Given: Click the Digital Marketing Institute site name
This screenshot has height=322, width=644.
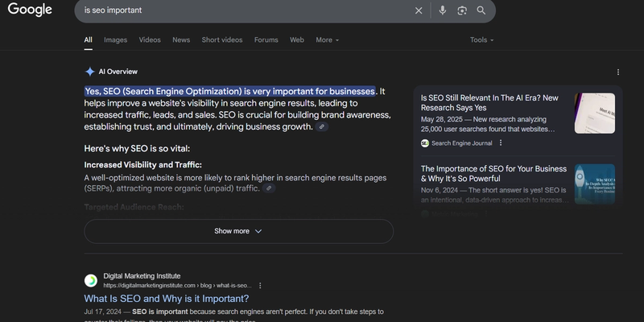Looking at the screenshot, I should [142, 276].
